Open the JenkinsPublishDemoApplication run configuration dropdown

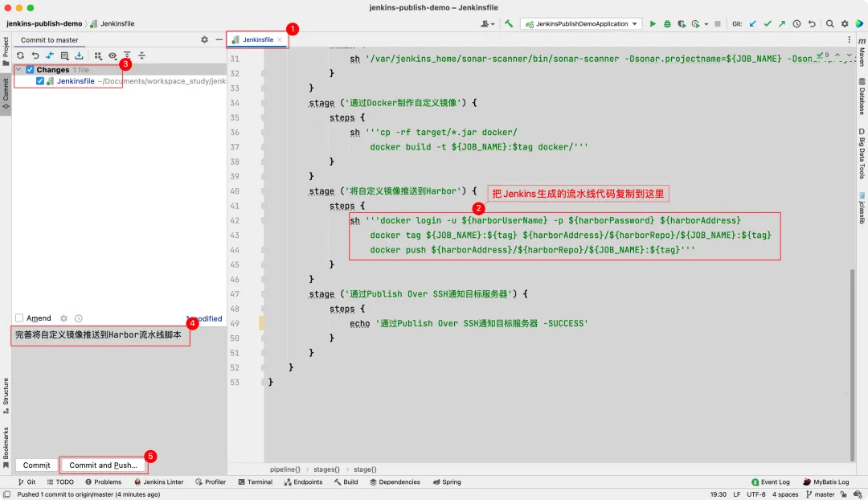581,24
